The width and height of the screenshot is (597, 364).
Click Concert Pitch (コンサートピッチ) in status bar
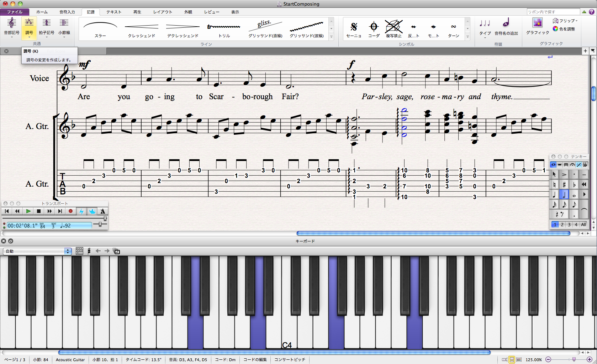(290, 359)
